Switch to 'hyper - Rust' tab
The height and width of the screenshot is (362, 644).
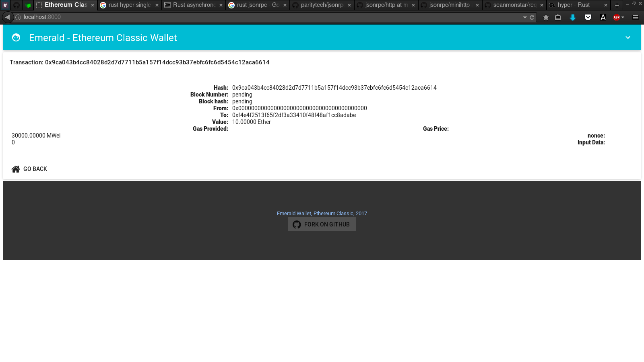click(x=578, y=5)
